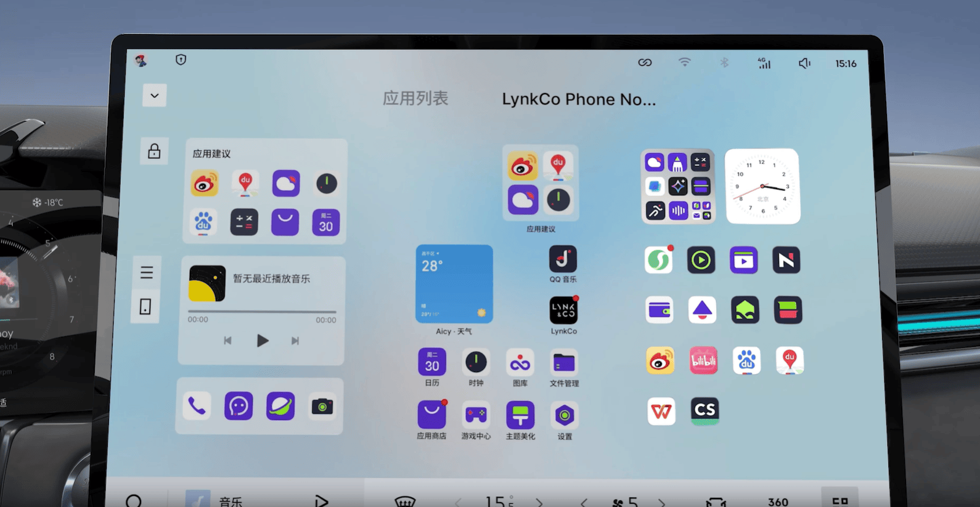
Task: Collapse panel with the down chevron
Action: point(154,96)
